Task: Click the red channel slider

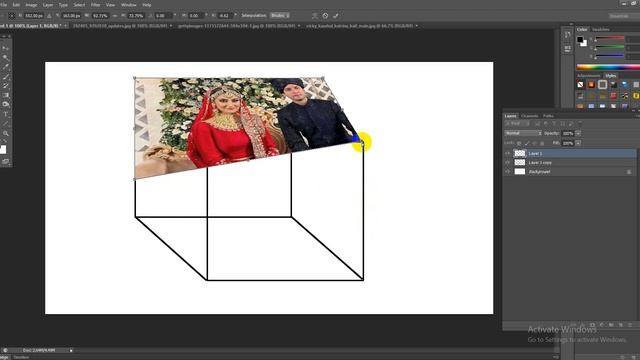Action: 610,39
